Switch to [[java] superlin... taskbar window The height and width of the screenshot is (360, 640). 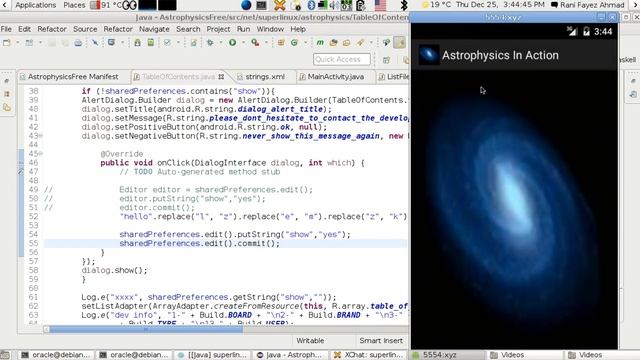coord(213,355)
